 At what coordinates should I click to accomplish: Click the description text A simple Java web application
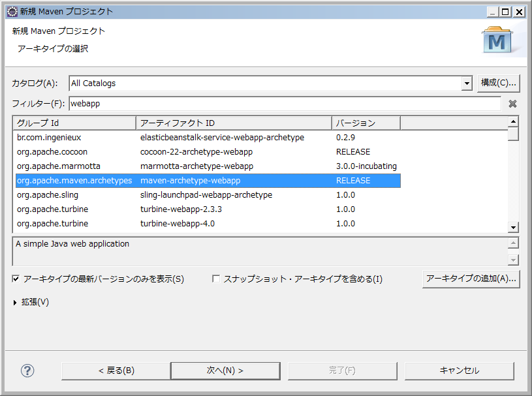click(72, 244)
